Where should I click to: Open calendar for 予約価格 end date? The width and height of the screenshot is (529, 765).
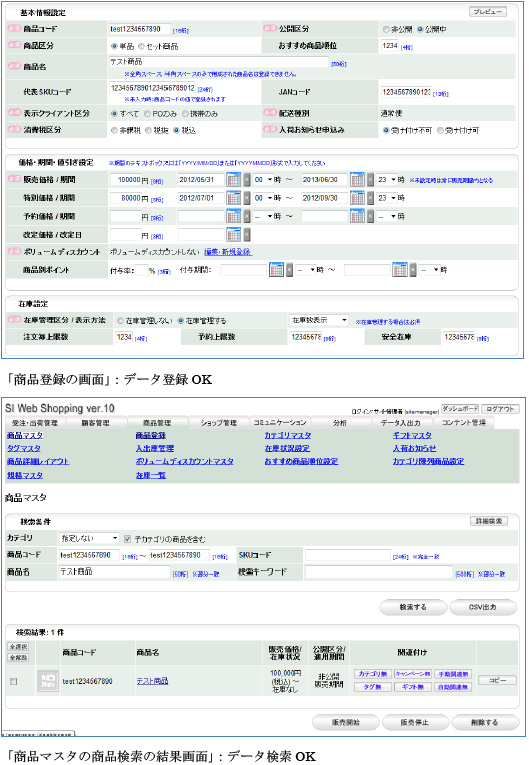click(x=357, y=216)
